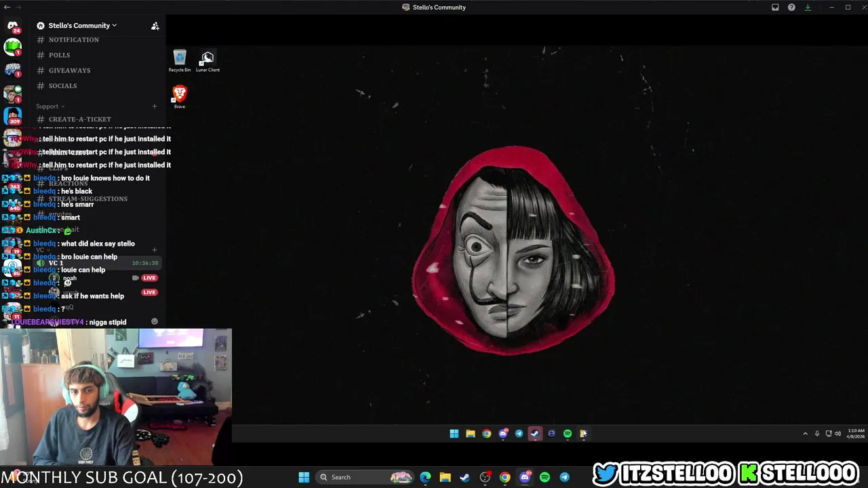Click microphone tray icon in shared screen taskbar
This screenshot has height=488, width=868.
(x=817, y=434)
